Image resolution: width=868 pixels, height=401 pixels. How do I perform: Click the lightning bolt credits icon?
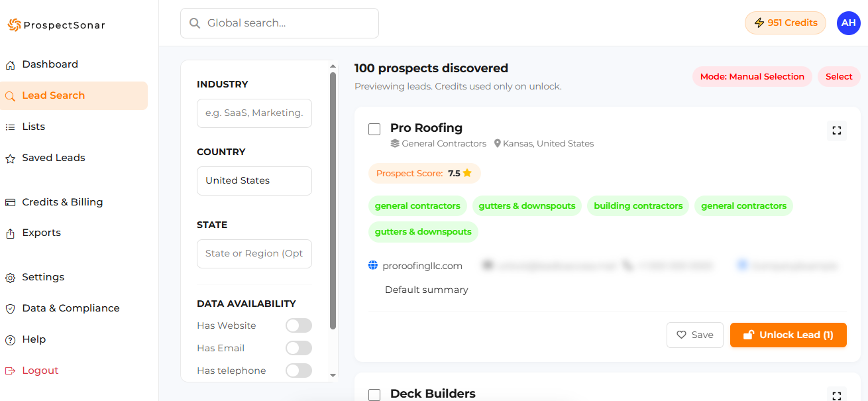(x=759, y=23)
